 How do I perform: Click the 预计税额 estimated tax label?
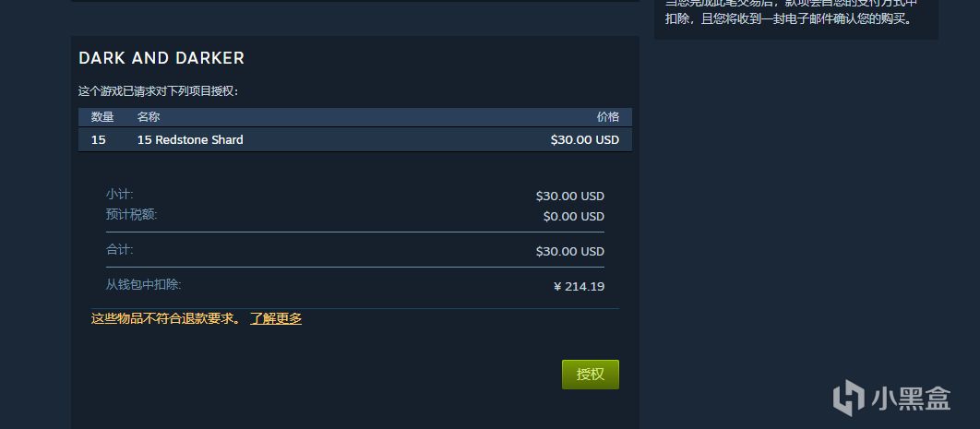[x=132, y=215]
